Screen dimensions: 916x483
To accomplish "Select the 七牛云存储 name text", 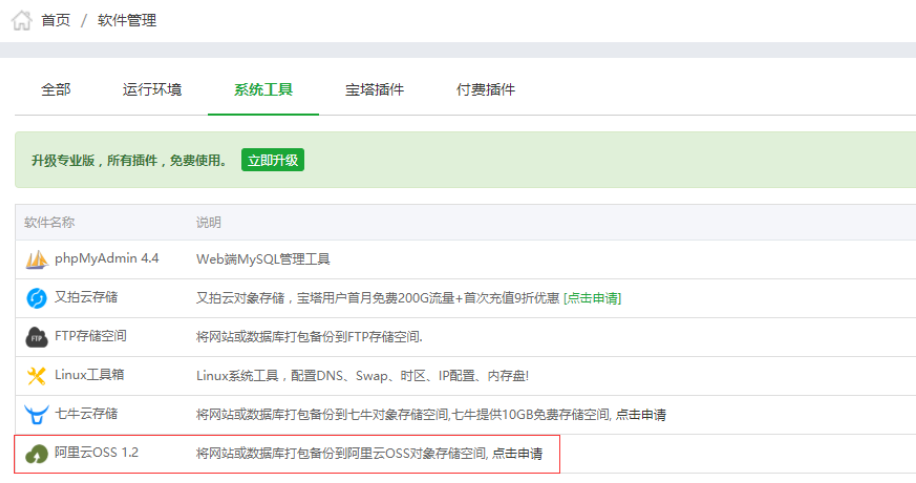I will click(x=86, y=413).
